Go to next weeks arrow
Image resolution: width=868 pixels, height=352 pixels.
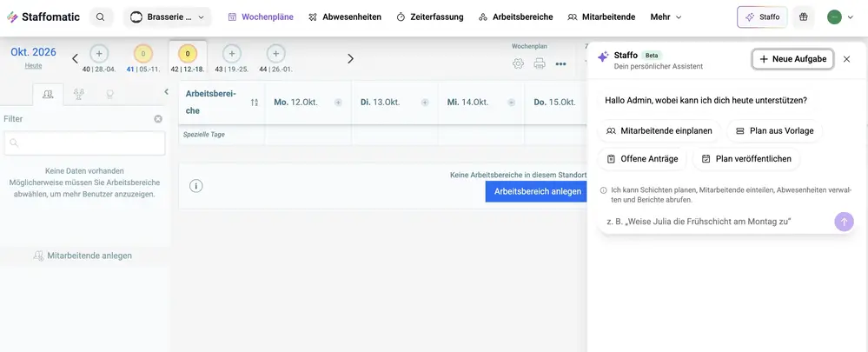tap(350, 59)
